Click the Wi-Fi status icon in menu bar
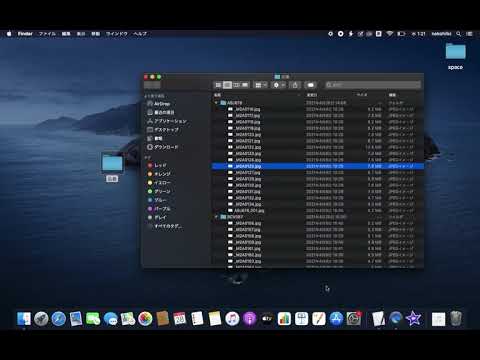 pyautogui.click(x=390, y=34)
